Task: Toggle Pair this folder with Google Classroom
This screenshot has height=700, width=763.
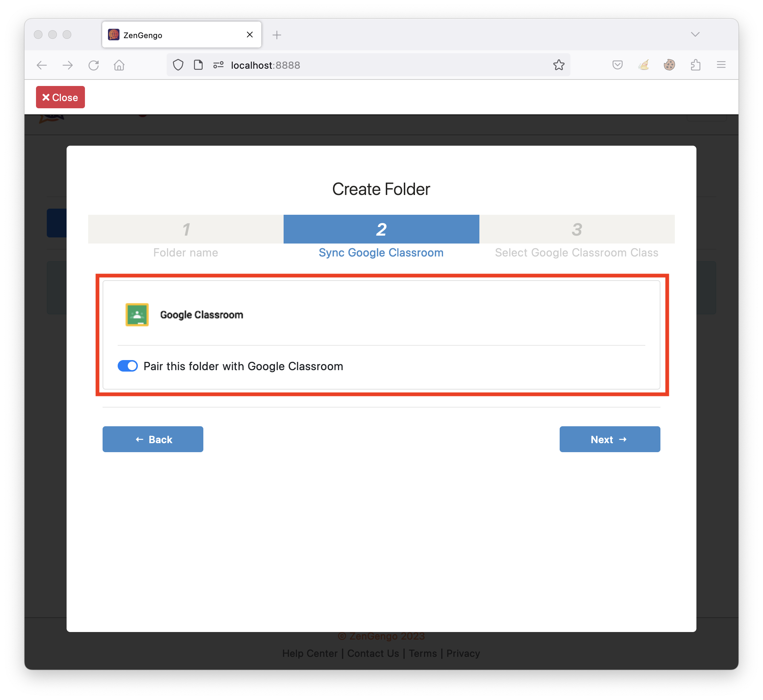Action: [x=128, y=366]
